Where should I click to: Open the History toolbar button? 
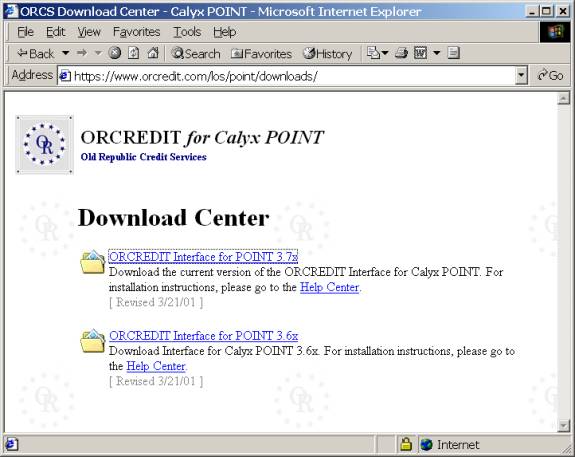pyautogui.click(x=327, y=54)
